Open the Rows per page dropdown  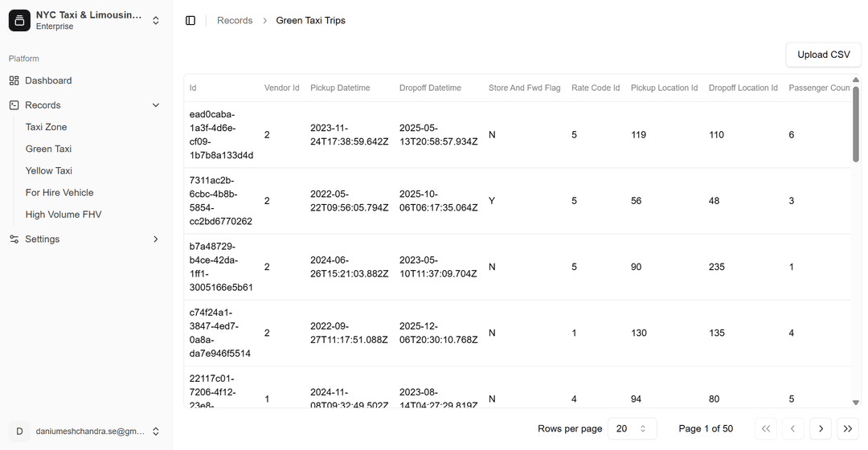coord(632,429)
